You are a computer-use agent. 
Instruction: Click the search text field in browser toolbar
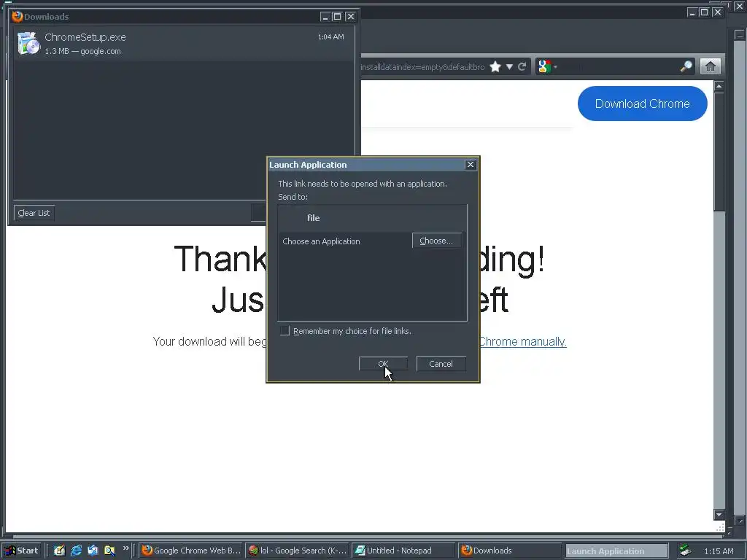click(x=619, y=66)
